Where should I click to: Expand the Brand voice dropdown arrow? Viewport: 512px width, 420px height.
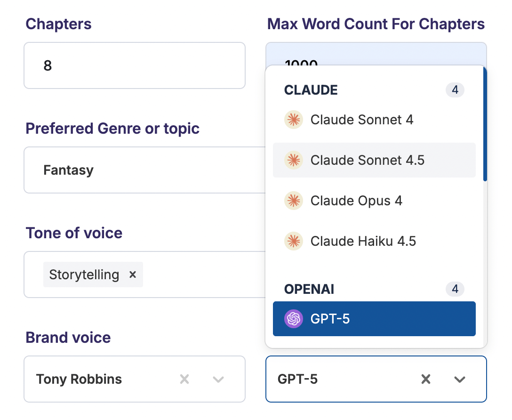point(218,379)
